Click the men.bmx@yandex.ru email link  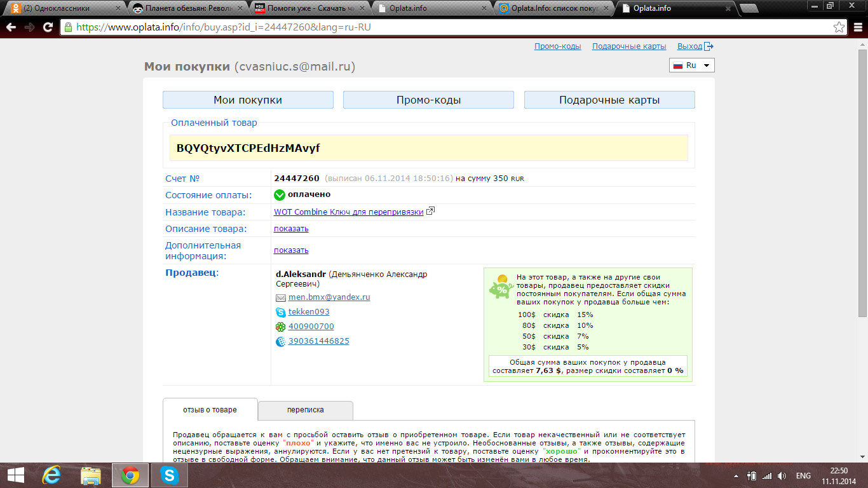tap(329, 297)
